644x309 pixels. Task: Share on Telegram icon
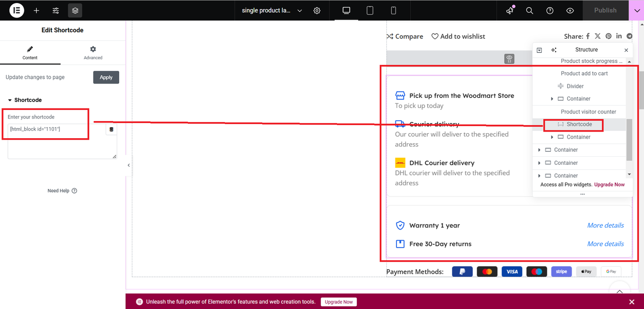(629, 36)
